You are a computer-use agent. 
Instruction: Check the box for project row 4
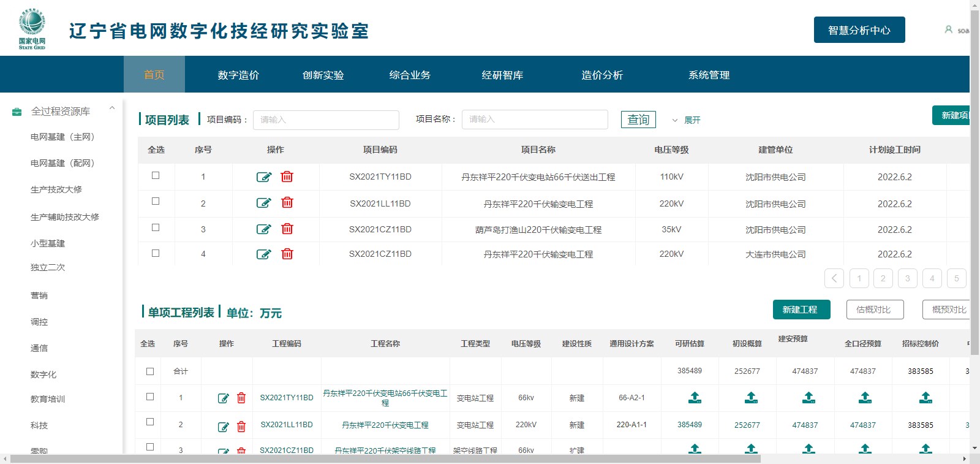point(156,253)
